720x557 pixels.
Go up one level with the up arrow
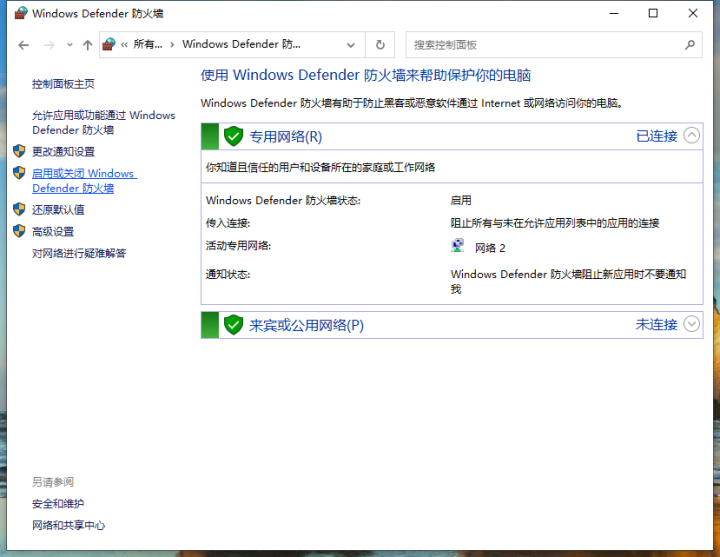pyautogui.click(x=87, y=45)
